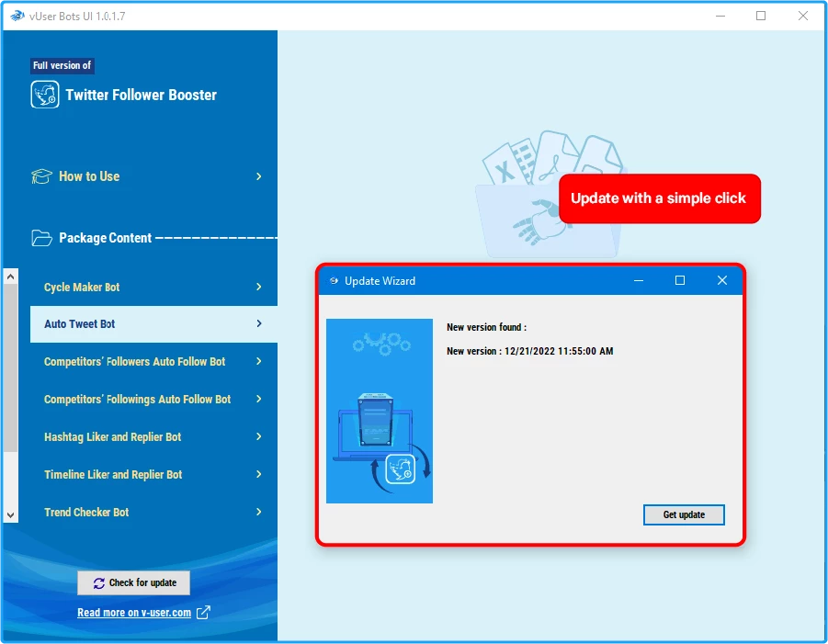The image size is (828, 644).
Task: Click the sidebar scrollbar down arrow
Action: 10,515
